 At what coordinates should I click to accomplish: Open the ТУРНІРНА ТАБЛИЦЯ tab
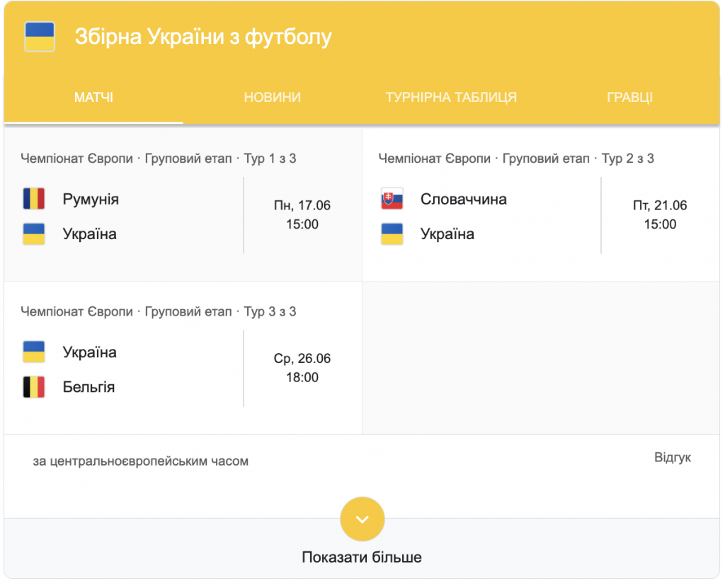click(451, 98)
